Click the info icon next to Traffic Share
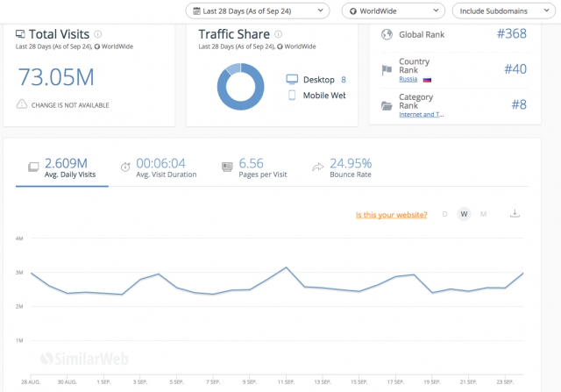The image size is (561, 392). click(x=278, y=34)
